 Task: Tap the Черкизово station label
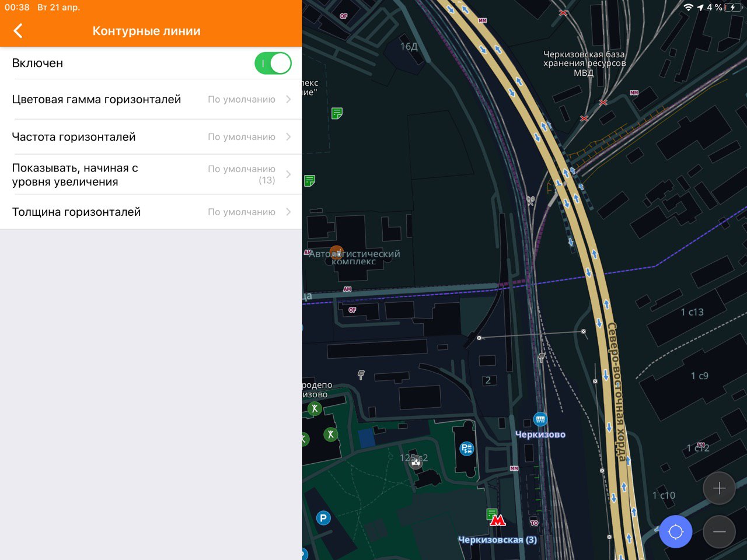(x=540, y=435)
